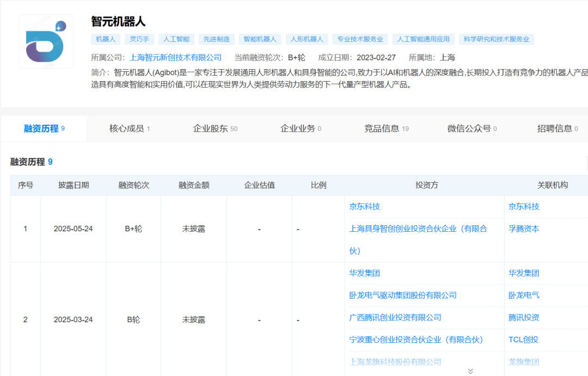Open 上海智元新创技术有限公司 company link
Screen dimensions: 588x376
pos(175,58)
